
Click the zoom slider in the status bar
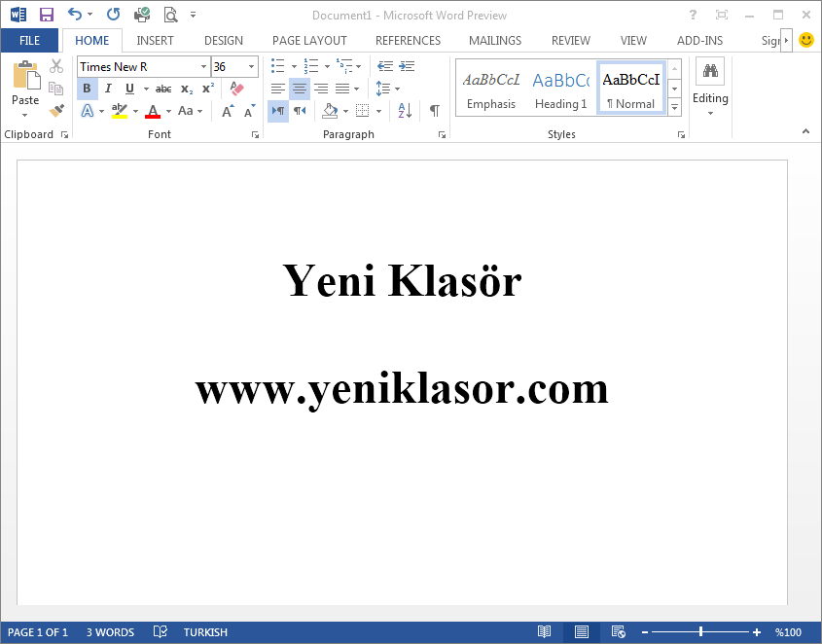[700, 632]
